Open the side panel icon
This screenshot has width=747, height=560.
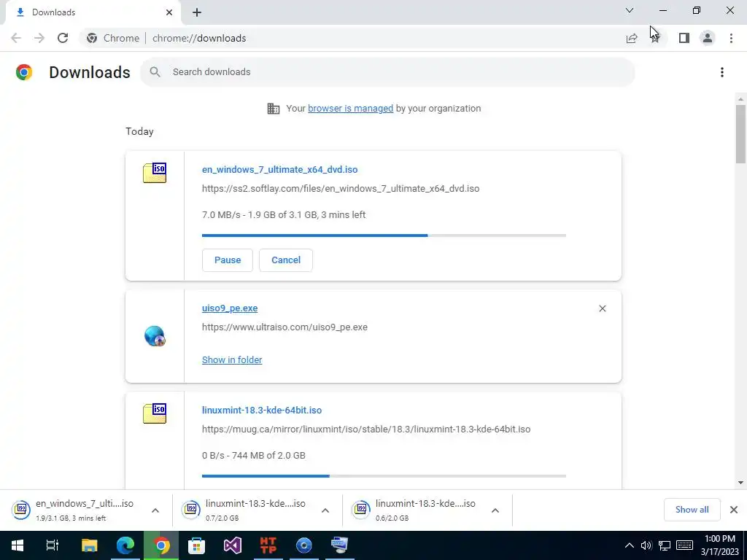tap(684, 38)
